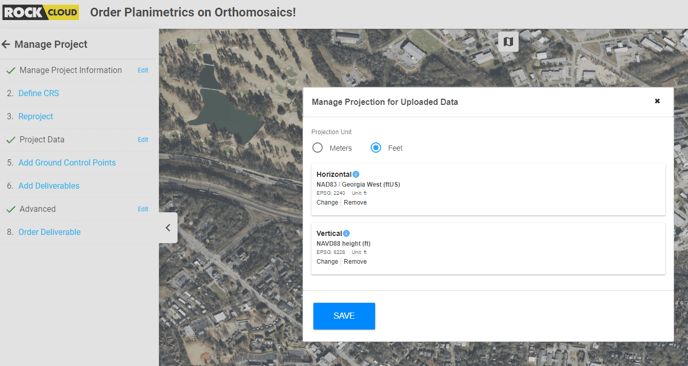The image size is (688, 366).
Task: Change the Horizontal projection
Action: (327, 202)
